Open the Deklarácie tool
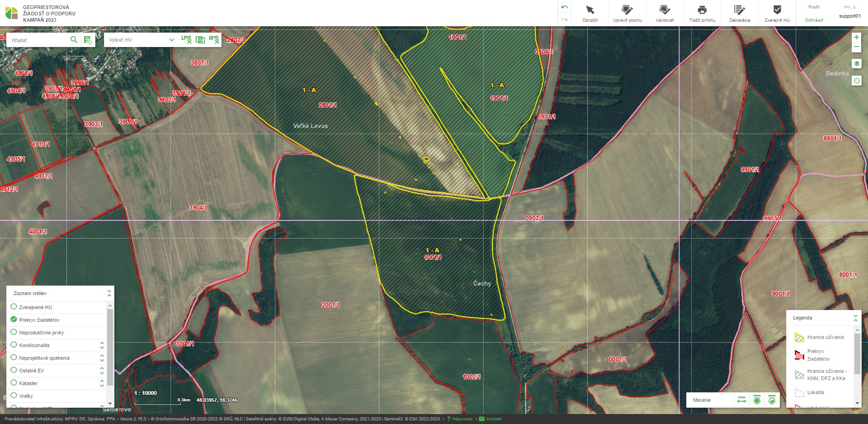The image size is (868, 424). click(x=740, y=14)
